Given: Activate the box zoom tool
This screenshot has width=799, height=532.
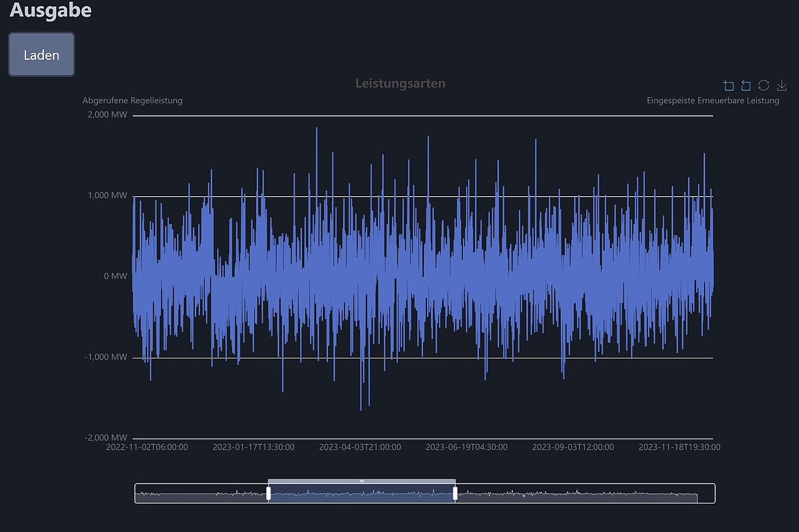Looking at the screenshot, I should [728, 85].
